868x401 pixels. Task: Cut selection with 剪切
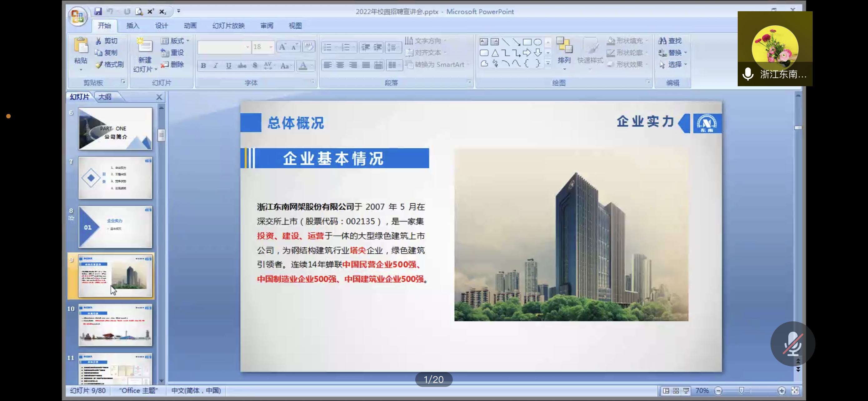[107, 41]
